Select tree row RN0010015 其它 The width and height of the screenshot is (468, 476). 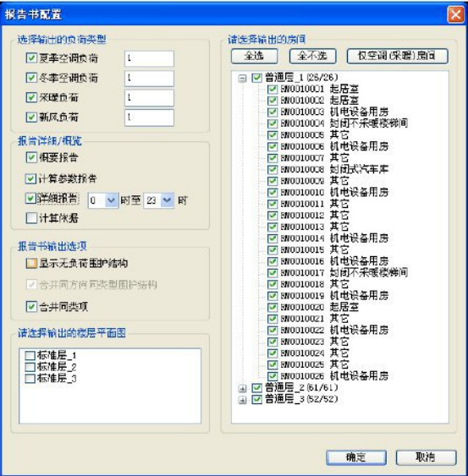click(x=315, y=250)
